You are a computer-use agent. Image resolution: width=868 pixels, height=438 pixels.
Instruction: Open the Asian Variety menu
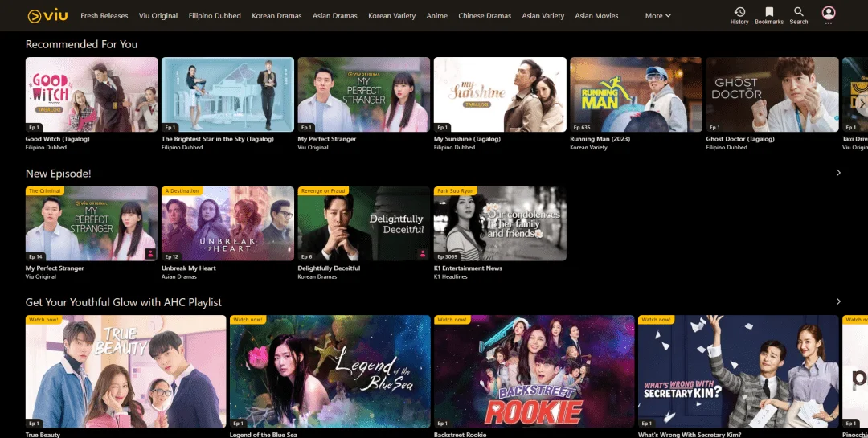point(543,15)
